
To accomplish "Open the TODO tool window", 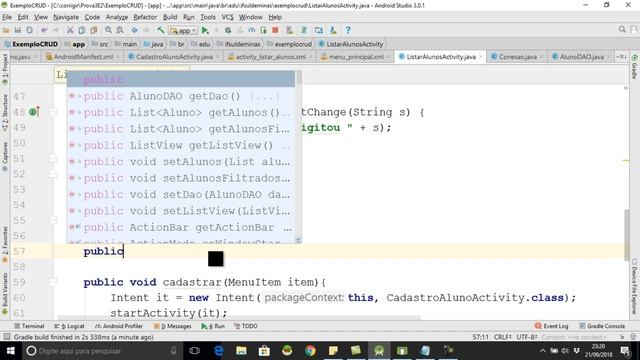I will click(x=246, y=326).
